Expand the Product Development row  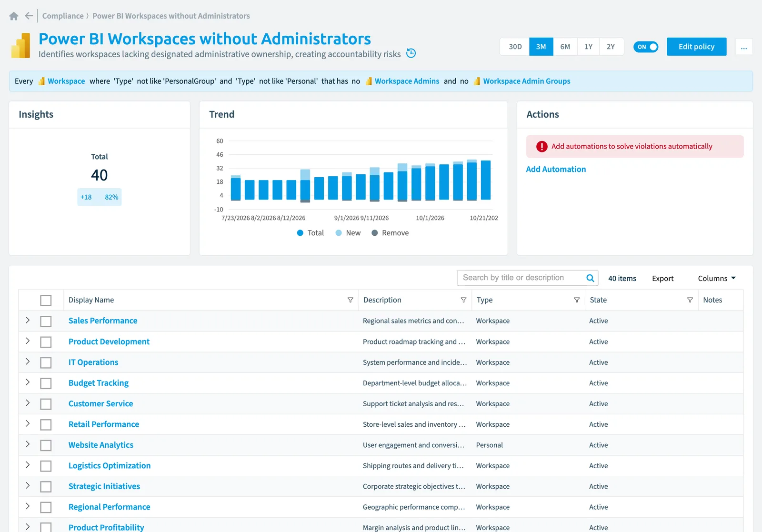coord(28,341)
